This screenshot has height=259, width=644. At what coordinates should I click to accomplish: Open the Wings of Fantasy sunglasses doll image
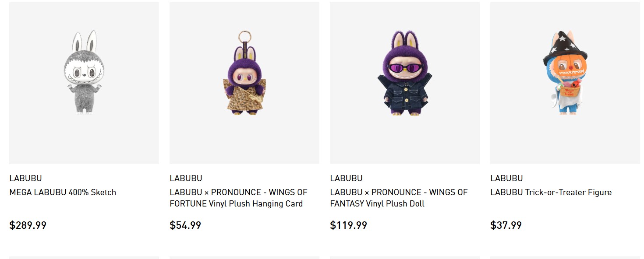[x=405, y=83]
